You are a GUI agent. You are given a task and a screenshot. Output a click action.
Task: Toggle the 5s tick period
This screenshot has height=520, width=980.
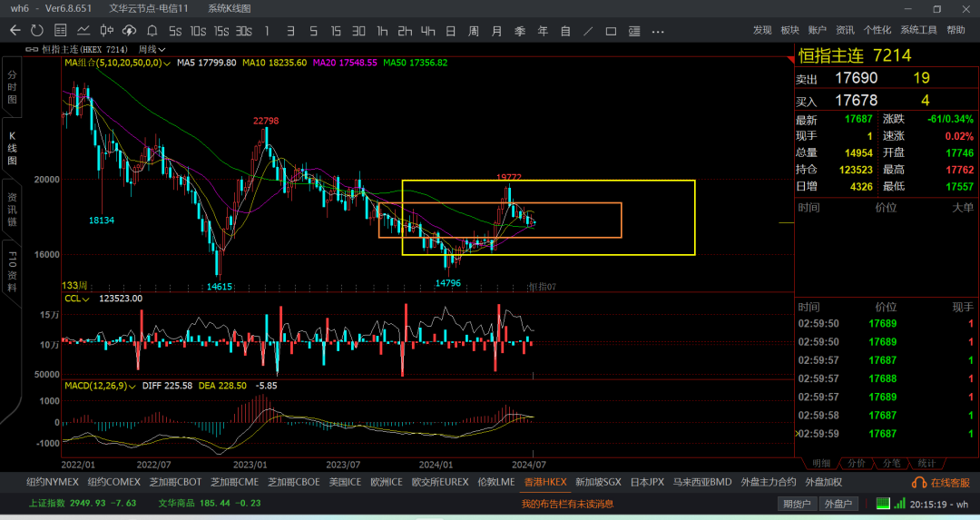click(175, 31)
